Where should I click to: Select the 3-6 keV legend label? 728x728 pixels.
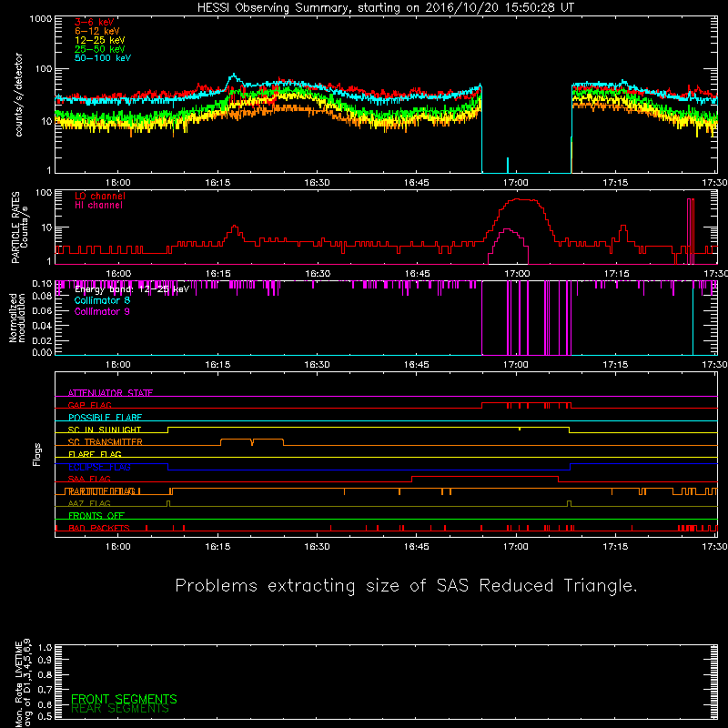(95, 22)
